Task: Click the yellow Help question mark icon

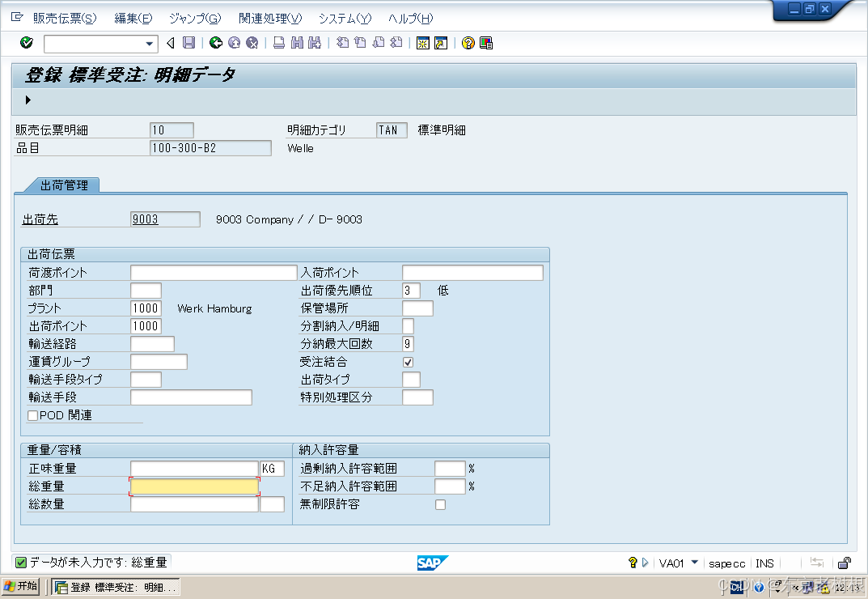Action: (468, 43)
